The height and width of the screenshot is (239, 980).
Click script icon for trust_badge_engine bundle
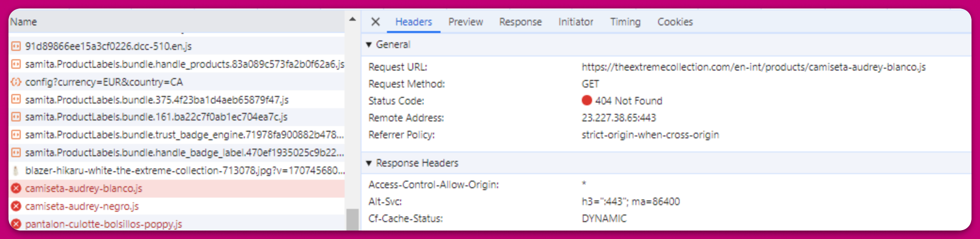[16, 135]
